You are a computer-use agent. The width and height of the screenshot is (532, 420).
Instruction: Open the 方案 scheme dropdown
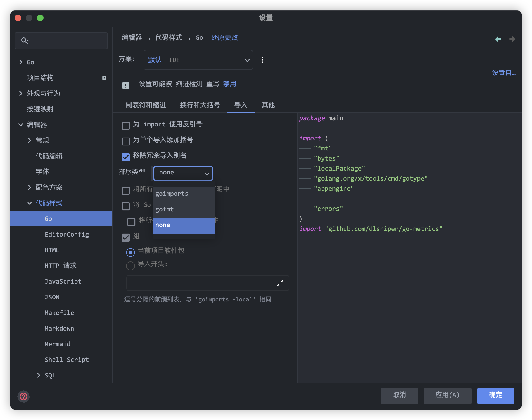pos(198,60)
